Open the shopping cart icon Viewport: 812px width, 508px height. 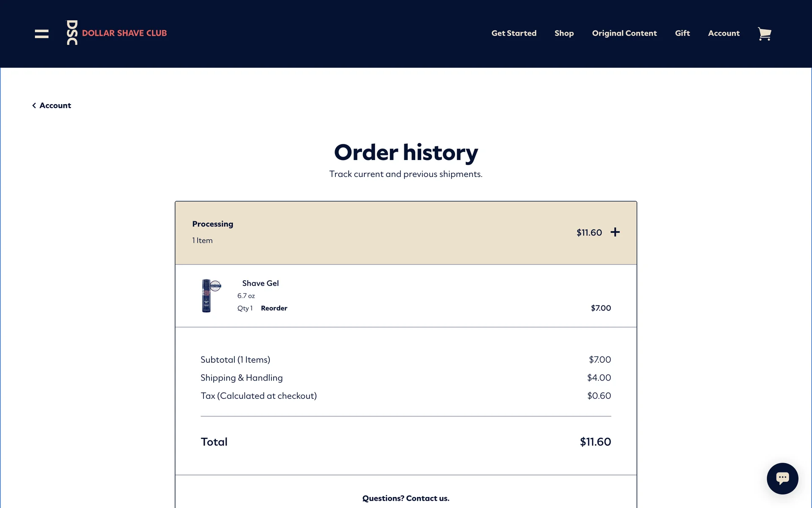click(764, 33)
